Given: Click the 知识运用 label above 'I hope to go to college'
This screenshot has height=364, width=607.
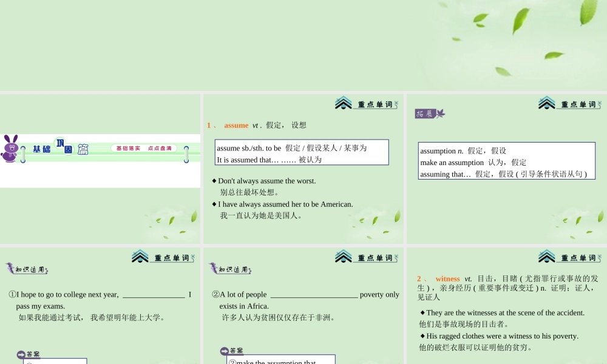Looking at the screenshot, I should click(x=26, y=269).
